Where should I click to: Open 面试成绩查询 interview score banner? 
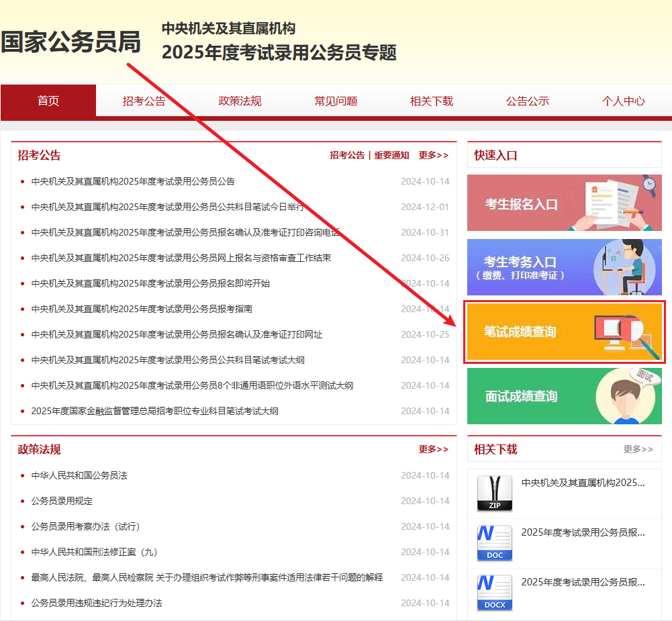564,396
